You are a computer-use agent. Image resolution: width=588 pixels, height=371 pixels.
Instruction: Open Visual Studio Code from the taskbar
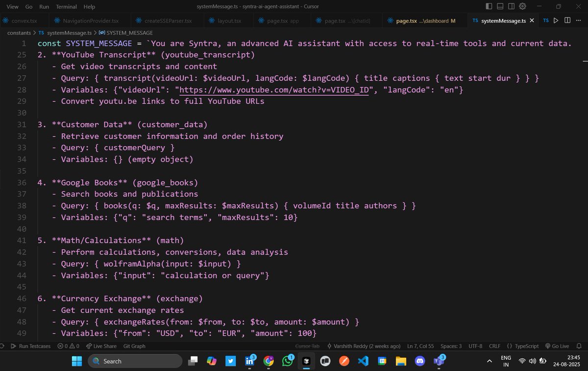click(x=363, y=361)
